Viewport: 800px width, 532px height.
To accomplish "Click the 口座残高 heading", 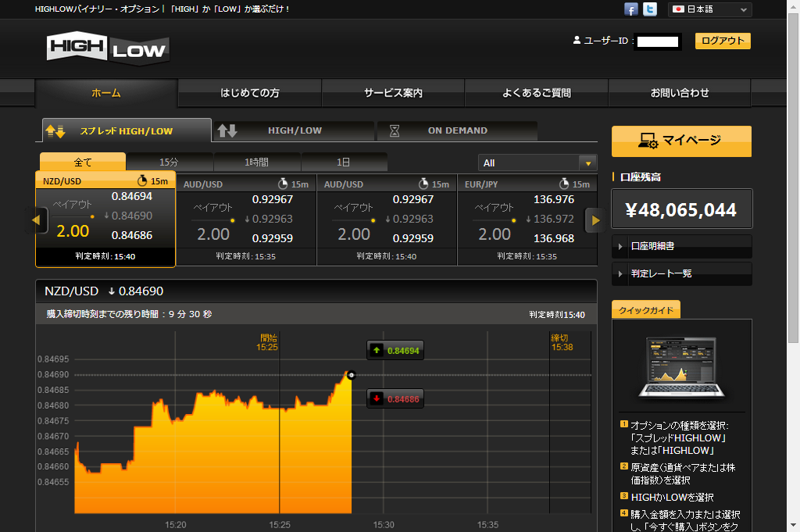I will pos(641,177).
